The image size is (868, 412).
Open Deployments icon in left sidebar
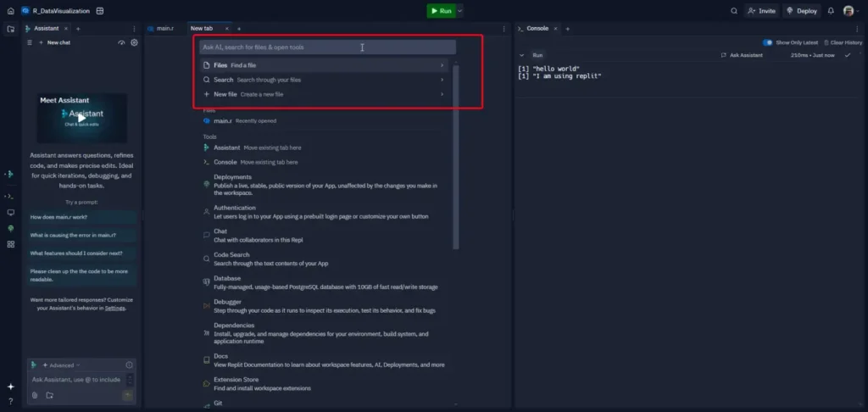[10, 228]
